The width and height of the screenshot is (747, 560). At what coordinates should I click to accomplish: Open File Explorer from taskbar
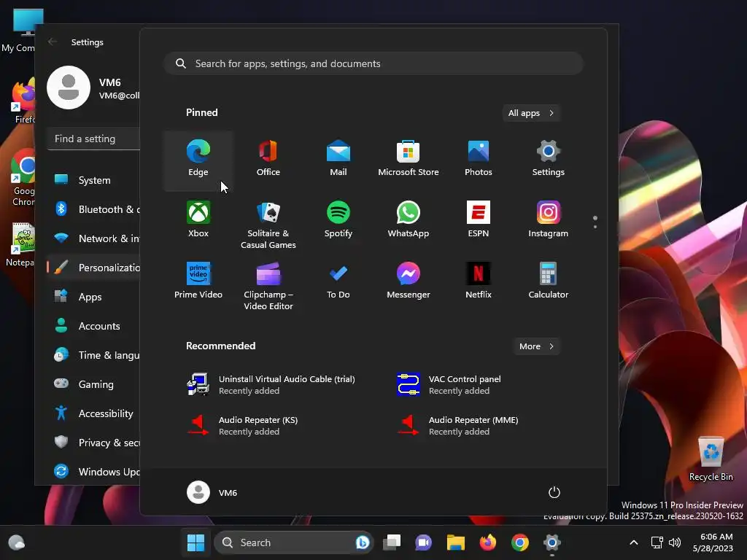coord(455,542)
